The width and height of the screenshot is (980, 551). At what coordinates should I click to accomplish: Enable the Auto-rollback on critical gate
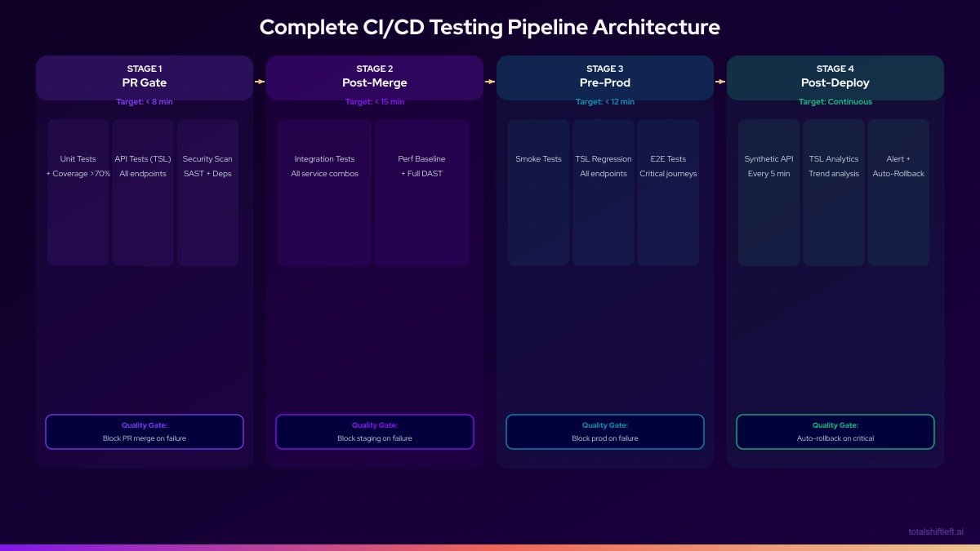tap(835, 432)
